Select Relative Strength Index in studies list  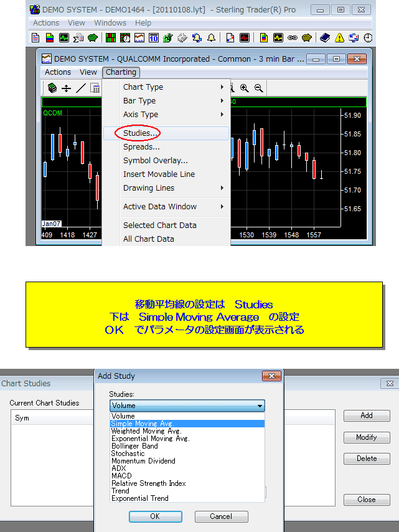(x=187, y=483)
